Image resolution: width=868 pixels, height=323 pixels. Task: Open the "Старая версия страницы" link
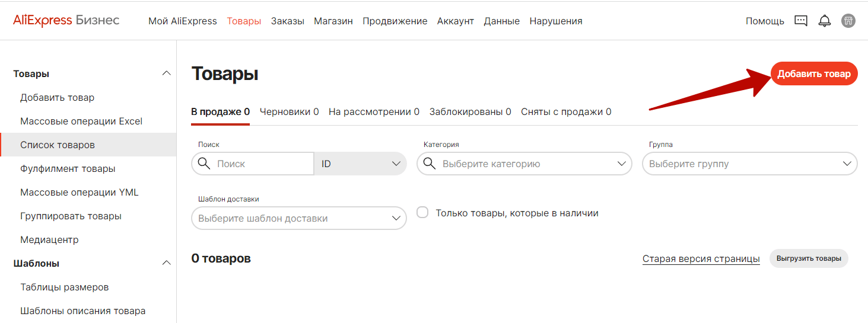point(701,259)
